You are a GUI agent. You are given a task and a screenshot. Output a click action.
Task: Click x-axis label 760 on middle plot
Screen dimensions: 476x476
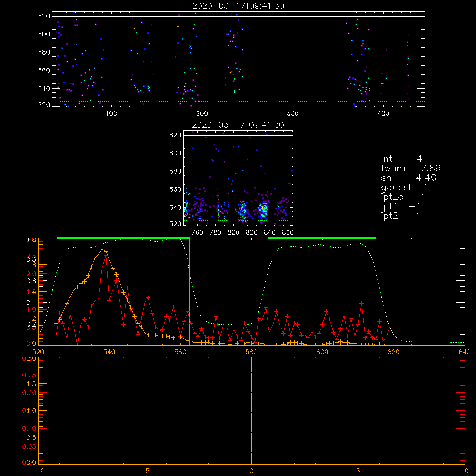pos(198,233)
